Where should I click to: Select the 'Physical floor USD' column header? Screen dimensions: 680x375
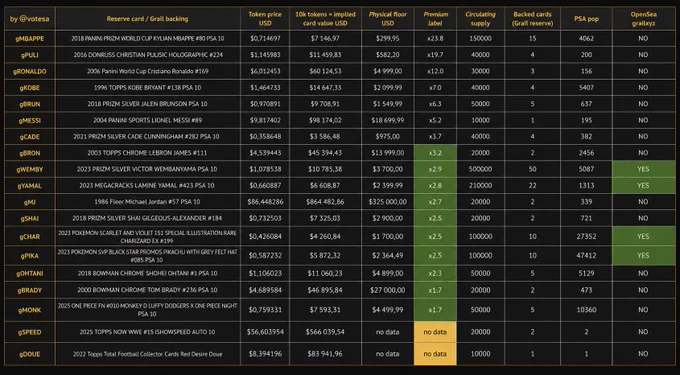pyautogui.click(x=388, y=19)
